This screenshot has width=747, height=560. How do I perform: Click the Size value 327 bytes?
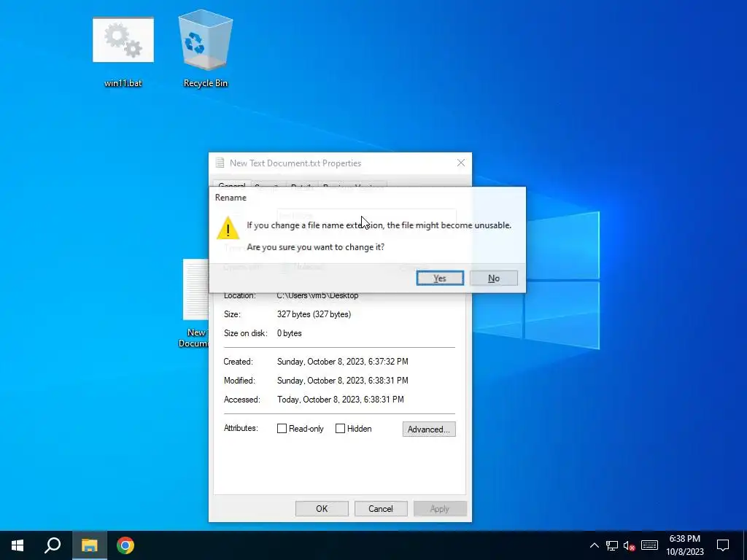coord(314,314)
